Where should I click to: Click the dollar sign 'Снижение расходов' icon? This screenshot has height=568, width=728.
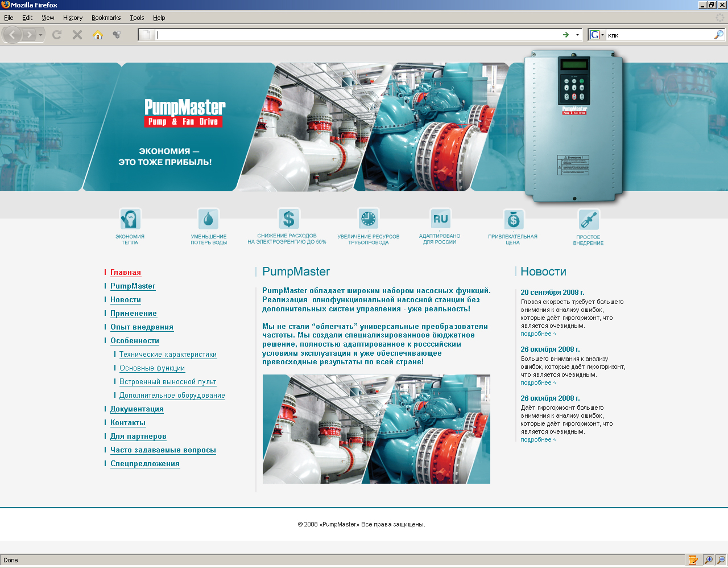(x=288, y=219)
